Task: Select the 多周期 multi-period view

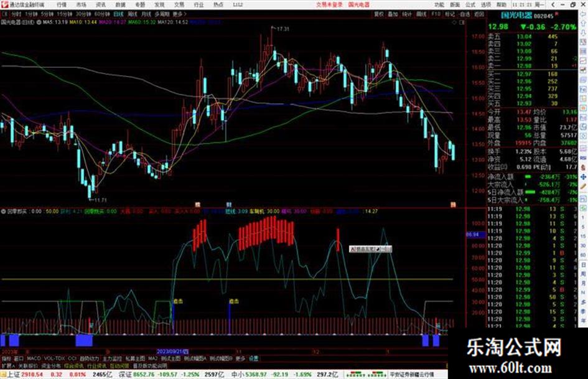Action: [x=162, y=14]
